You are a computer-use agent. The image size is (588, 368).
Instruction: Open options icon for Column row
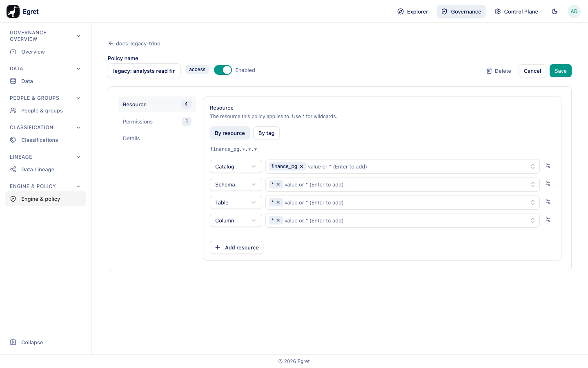[548, 220]
